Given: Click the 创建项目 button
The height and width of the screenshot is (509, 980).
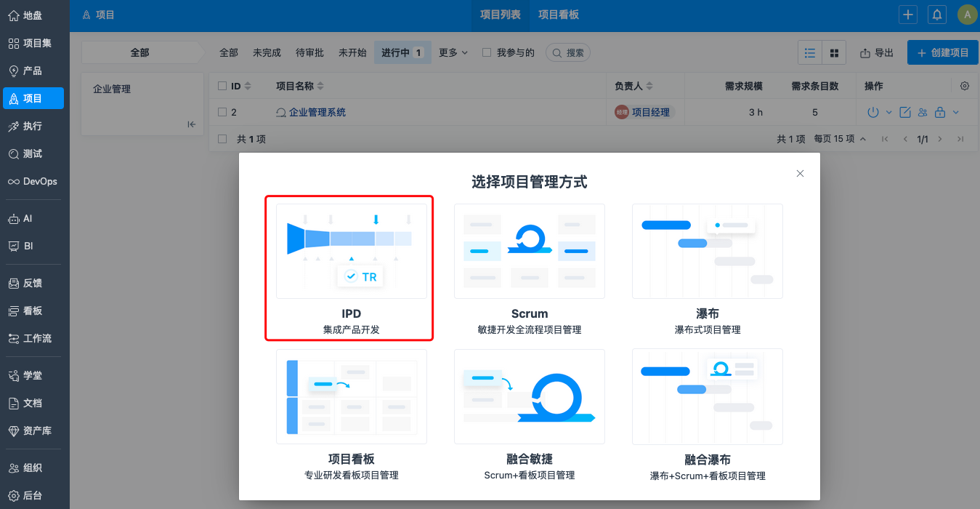Looking at the screenshot, I should click(943, 52).
